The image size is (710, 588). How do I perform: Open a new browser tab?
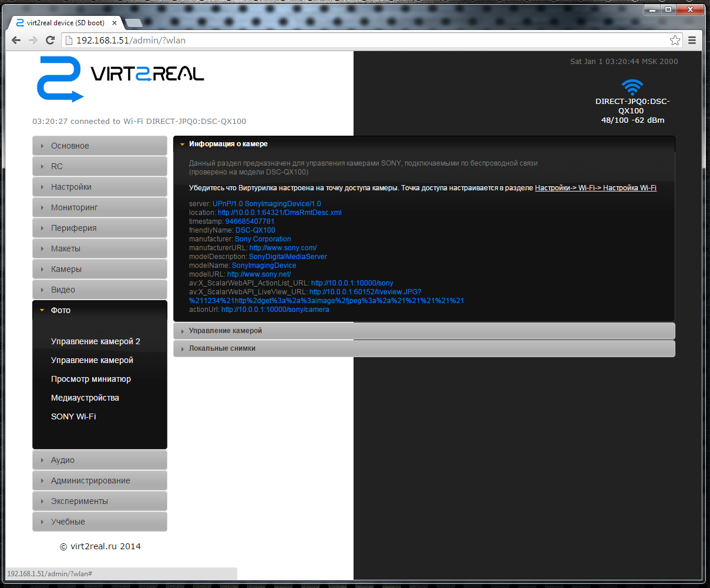coord(133,23)
